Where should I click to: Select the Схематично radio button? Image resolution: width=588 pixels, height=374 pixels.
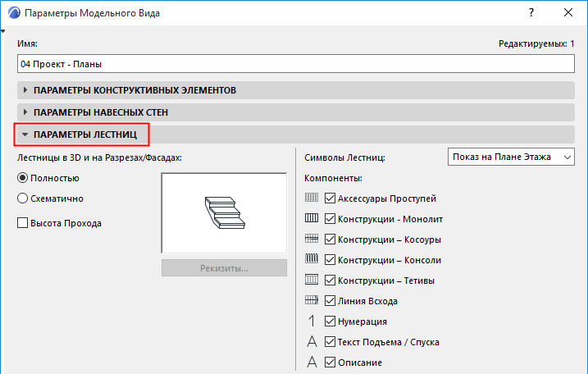tap(23, 198)
